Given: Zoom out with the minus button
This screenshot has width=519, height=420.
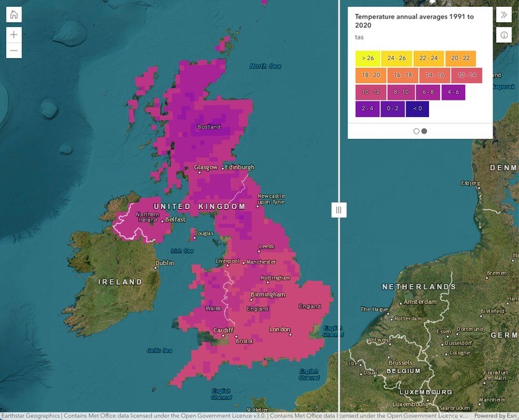Looking at the screenshot, I should (x=15, y=51).
